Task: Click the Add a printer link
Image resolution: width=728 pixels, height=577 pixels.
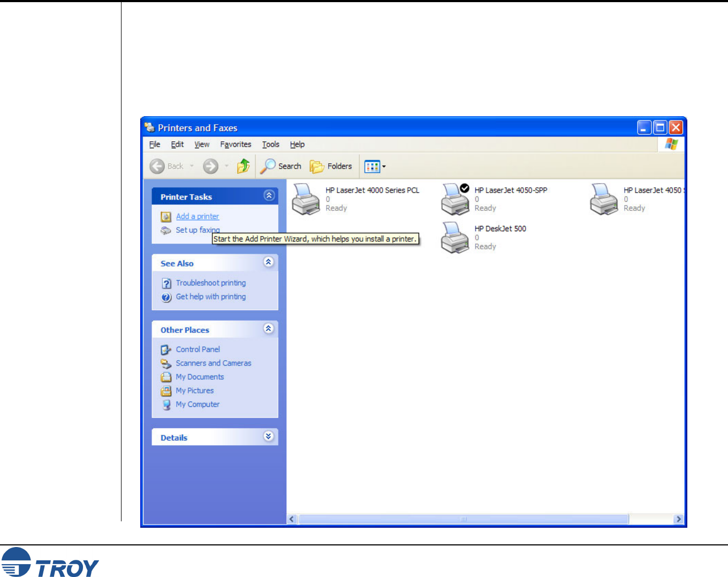Action: 198,216
